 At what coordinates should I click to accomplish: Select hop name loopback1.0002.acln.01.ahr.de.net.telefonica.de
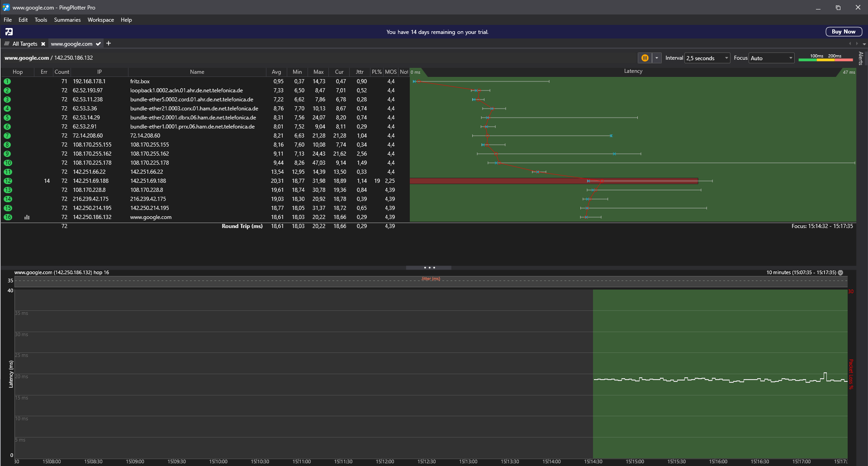point(186,90)
